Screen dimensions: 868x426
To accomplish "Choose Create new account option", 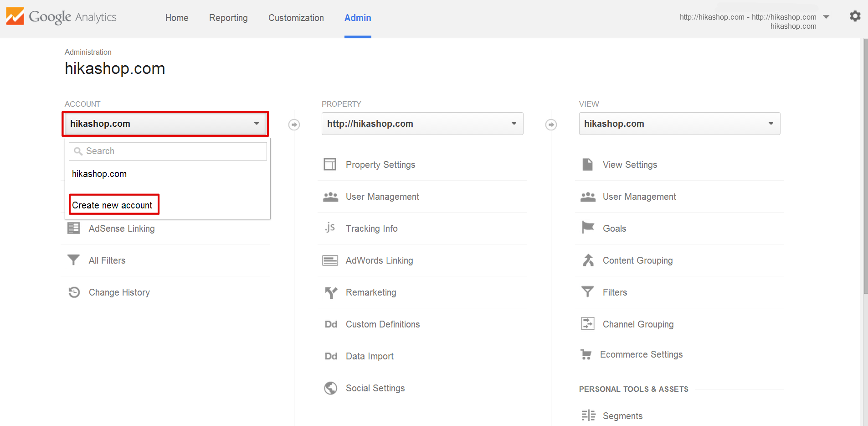I will point(112,205).
